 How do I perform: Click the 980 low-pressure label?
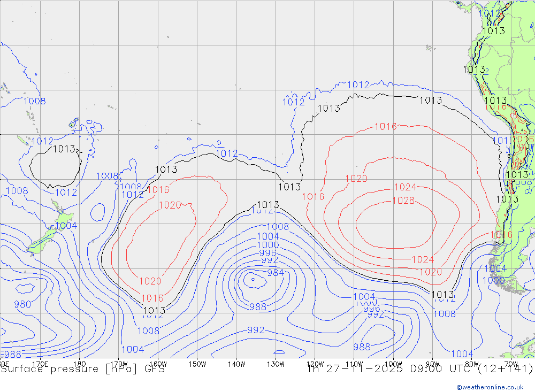(x=22, y=304)
